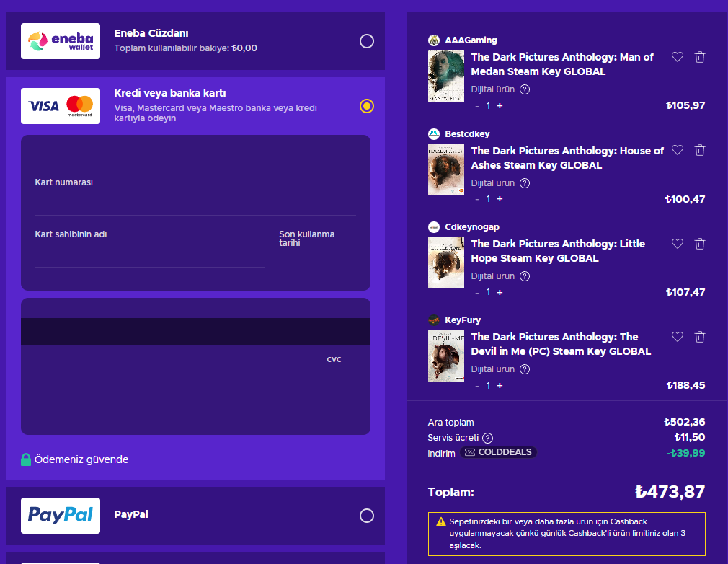This screenshot has height=564, width=728.
Task: Add Man of Medan to wishlist
Action: click(x=677, y=56)
